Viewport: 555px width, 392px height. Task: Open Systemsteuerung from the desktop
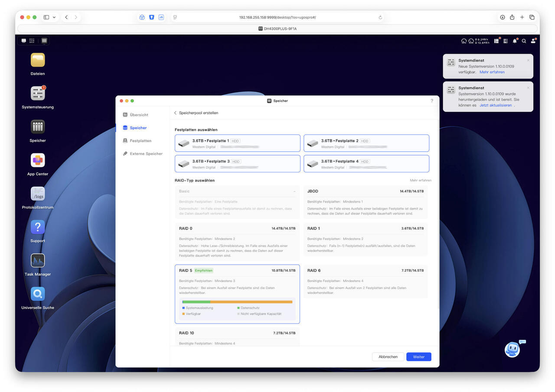click(x=38, y=94)
